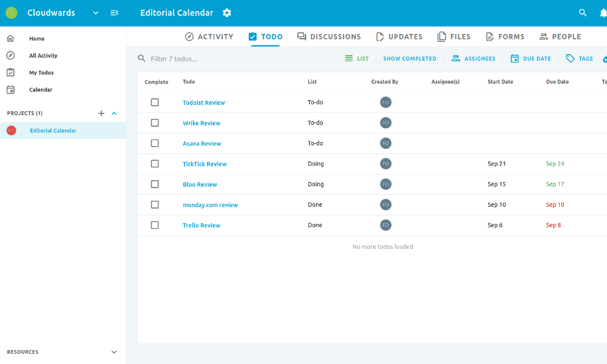Click the red Sep 10 due date
The width and height of the screenshot is (607, 364).
(555, 204)
